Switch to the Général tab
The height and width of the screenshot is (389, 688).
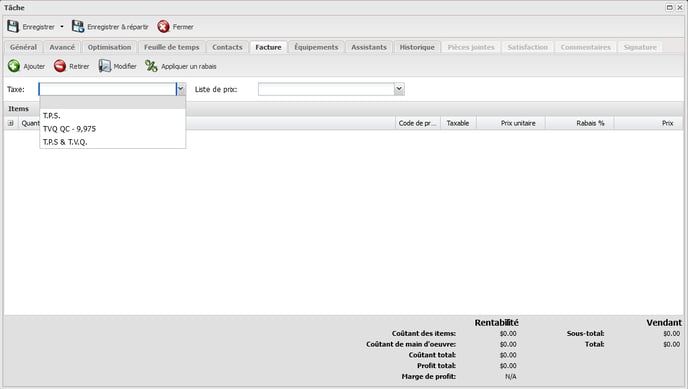(23, 47)
